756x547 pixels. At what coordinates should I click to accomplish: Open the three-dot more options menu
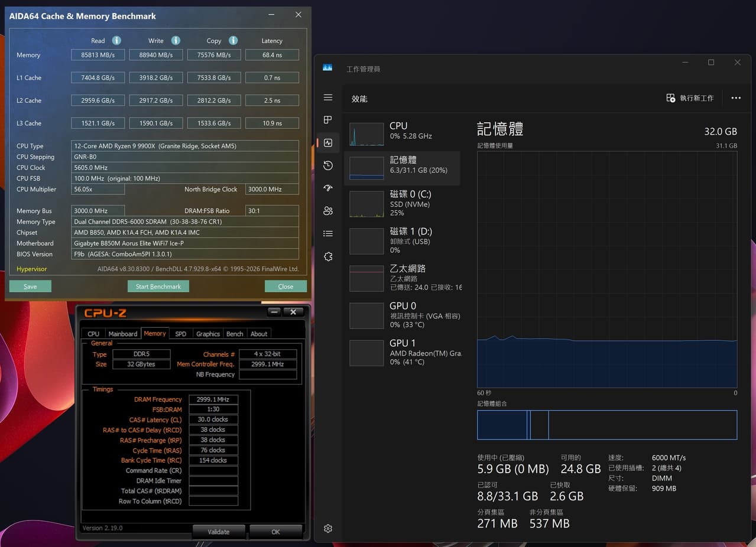(x=736, y=98)
